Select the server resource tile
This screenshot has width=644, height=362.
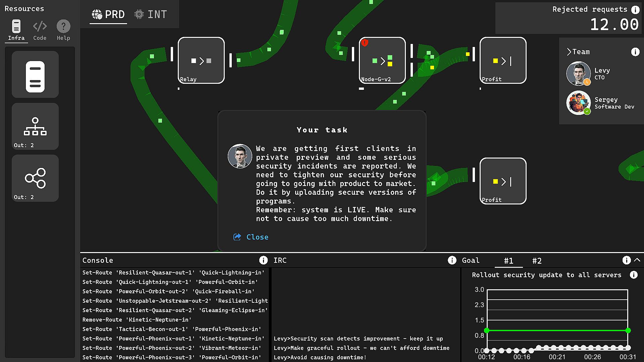tap(35, 74)
